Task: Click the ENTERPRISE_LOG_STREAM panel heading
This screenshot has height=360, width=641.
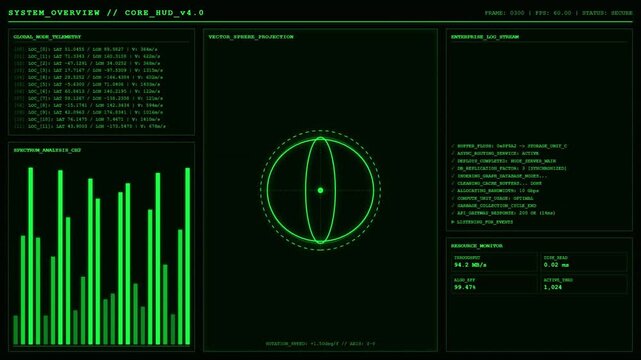Action: click(x=485, y=37)
